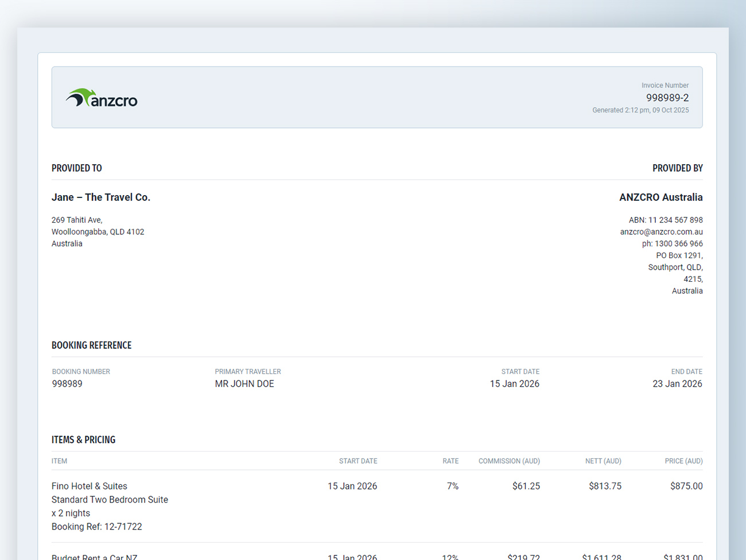Image resolution: width=746 pixels, height=560 pixels.
Task: Click the Commission (AUD) column header
Action: (509, 461)
